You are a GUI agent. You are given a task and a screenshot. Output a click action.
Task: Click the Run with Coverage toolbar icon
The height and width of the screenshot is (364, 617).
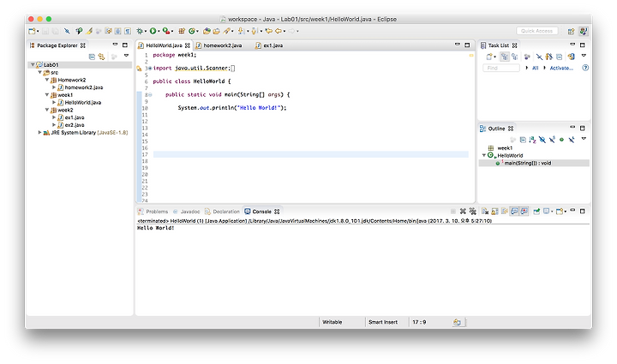pyautogui.click(x=165, y=31)
